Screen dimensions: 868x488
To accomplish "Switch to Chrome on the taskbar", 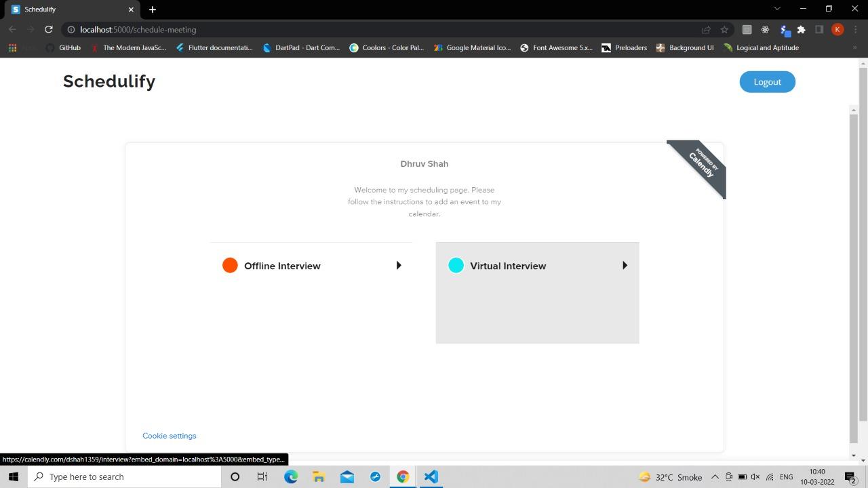I will point(403,476).
